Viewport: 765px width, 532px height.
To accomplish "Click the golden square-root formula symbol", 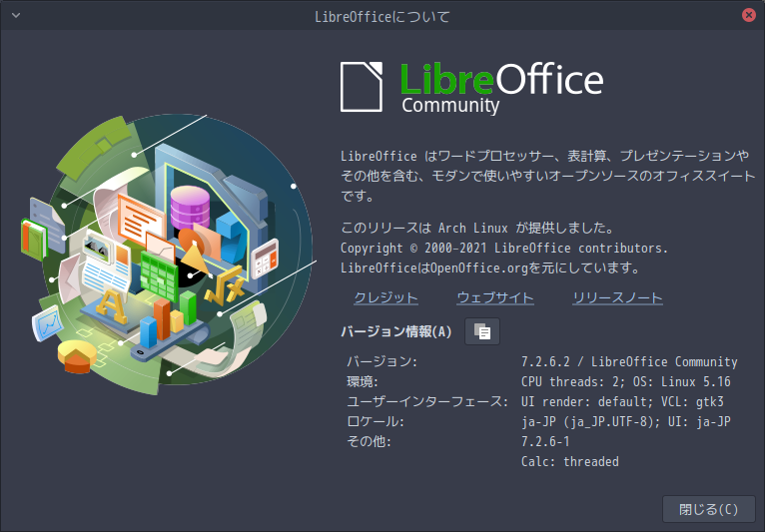I will coord(225,286).
